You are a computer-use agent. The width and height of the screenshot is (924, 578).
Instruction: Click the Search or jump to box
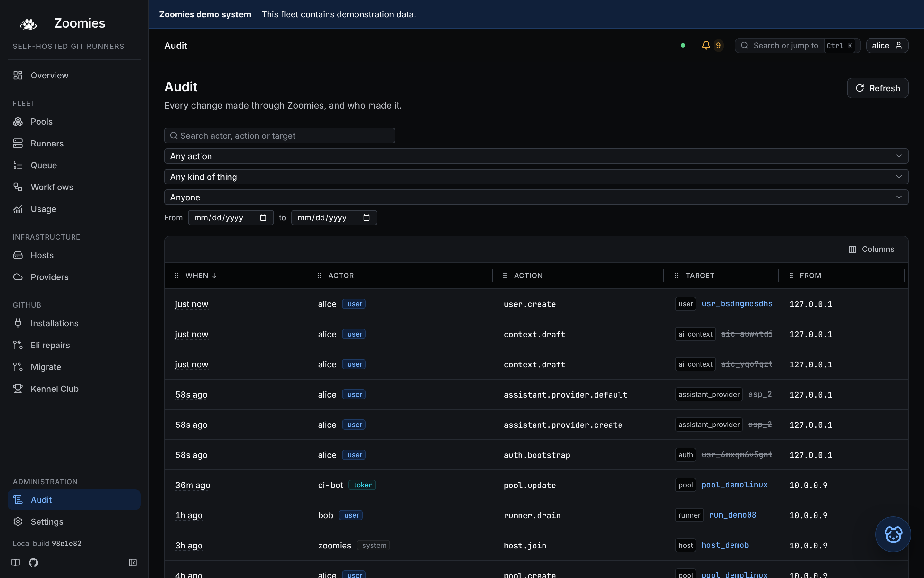798,46
